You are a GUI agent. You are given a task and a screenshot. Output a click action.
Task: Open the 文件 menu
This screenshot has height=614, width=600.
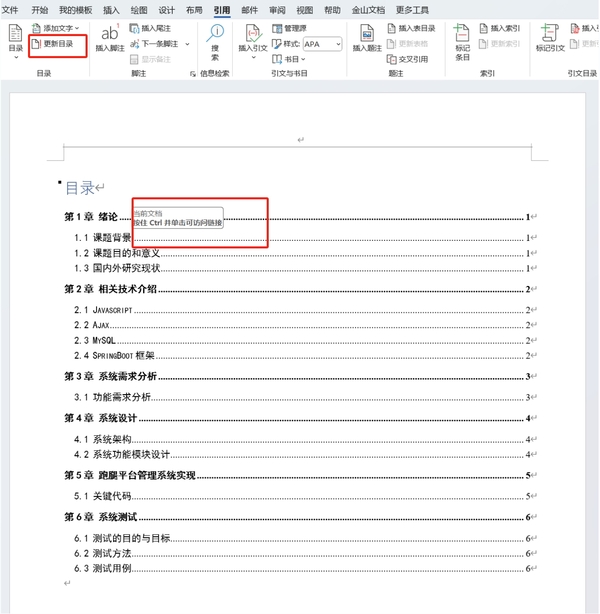coord(10,10)
